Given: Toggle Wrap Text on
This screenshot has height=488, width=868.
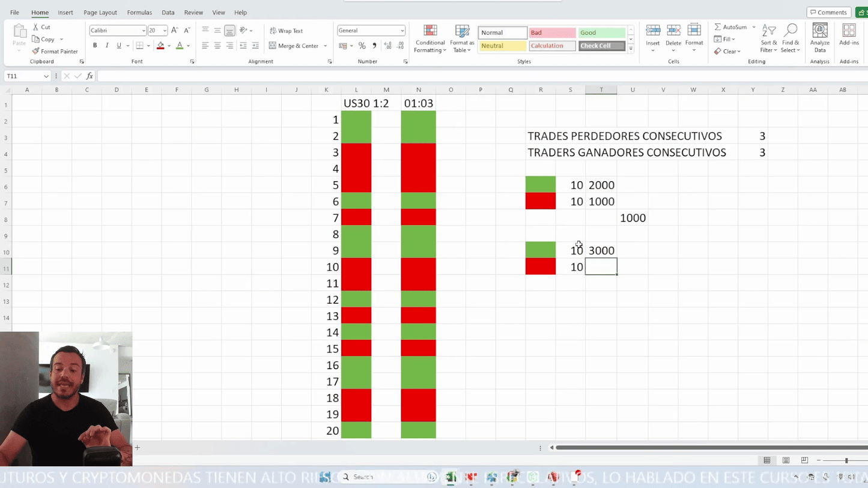Looking at the screenshot, I should pos(286,31).
